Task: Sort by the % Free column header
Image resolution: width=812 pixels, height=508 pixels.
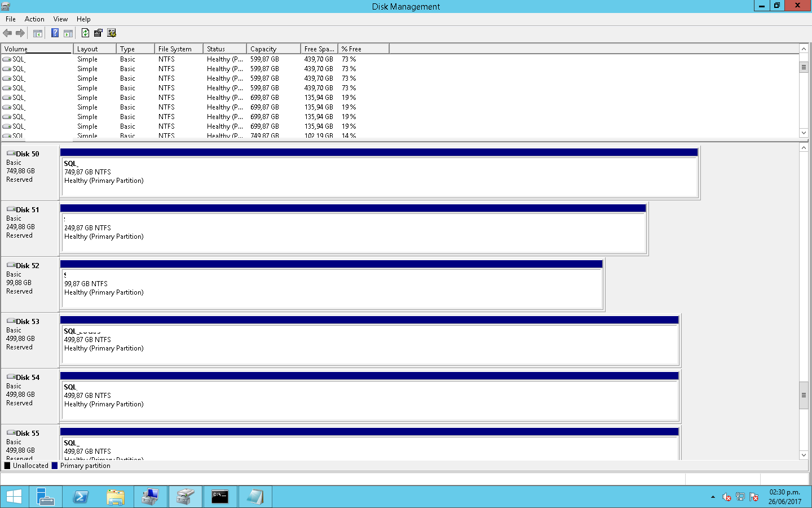Action: pos(364,49)
